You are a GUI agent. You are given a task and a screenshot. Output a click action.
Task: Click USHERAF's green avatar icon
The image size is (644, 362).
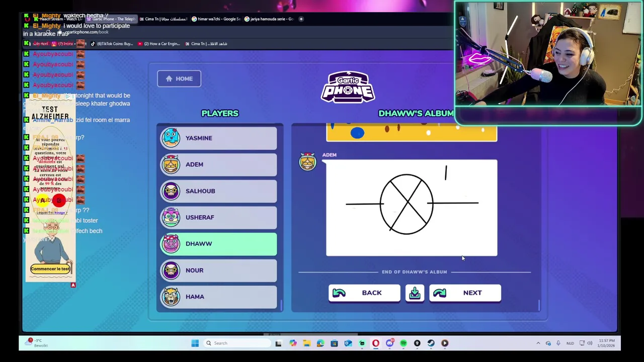click(x=171, y=217)
